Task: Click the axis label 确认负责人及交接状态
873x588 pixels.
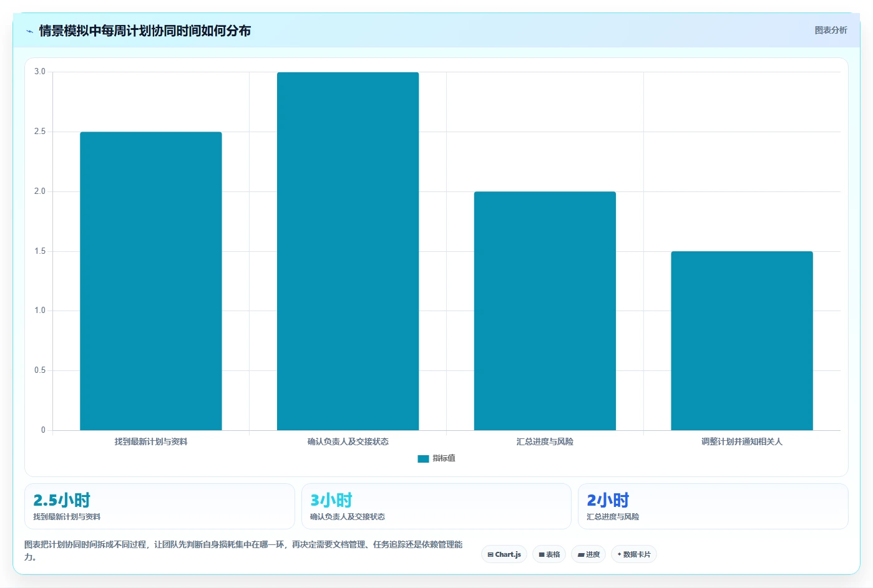Action: [x=348, y=441]
